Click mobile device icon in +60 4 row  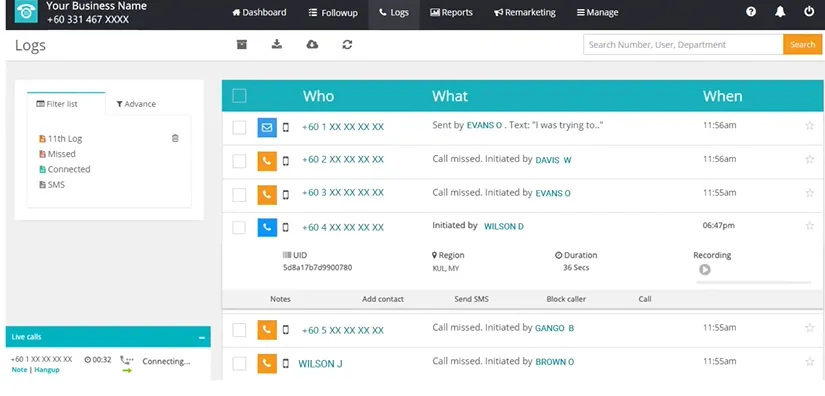[286, 227]
